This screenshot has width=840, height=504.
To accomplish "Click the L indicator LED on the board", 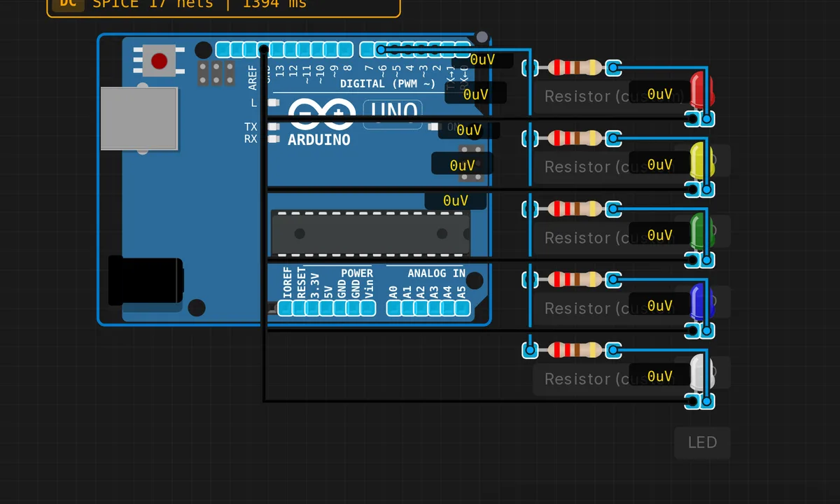I will point(273,103).
